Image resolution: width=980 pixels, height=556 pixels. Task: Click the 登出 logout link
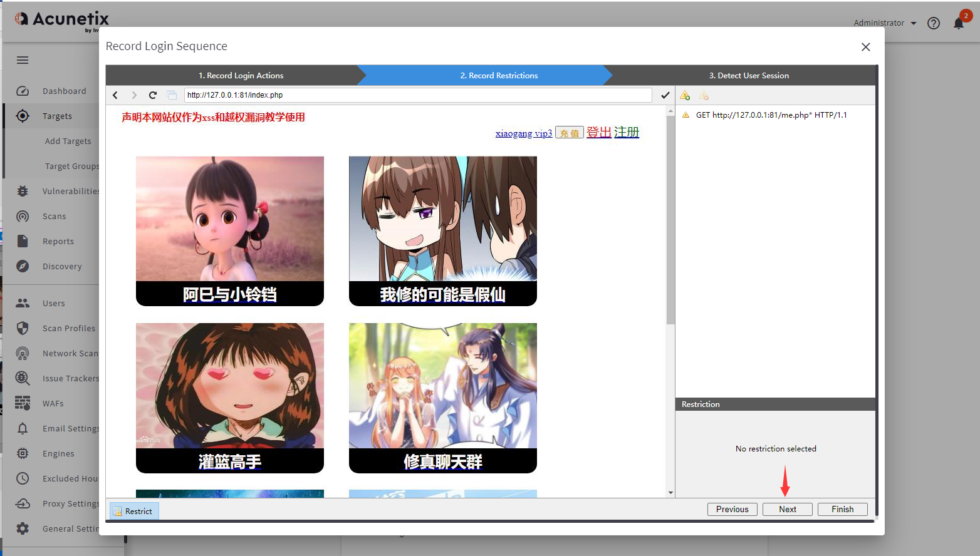coord(599,132)
